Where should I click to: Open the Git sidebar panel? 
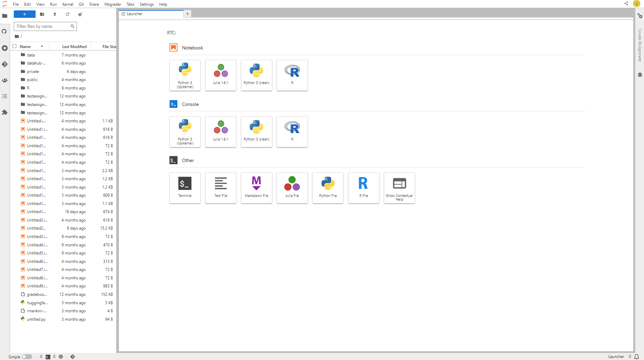pyautogui.click(x=5, y=64)
